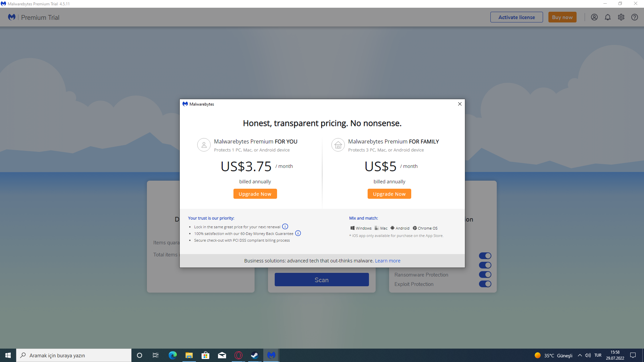Viewport: 644px width, 362px height.
Task: Click Upgrade Now for the FOR FAMILY plan
Action: tap(389, 194)
